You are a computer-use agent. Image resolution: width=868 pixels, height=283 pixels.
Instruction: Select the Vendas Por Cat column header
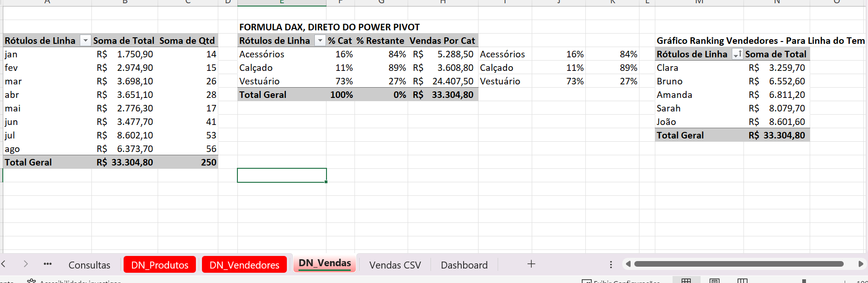pyautogui.click(x=443, y=41)
